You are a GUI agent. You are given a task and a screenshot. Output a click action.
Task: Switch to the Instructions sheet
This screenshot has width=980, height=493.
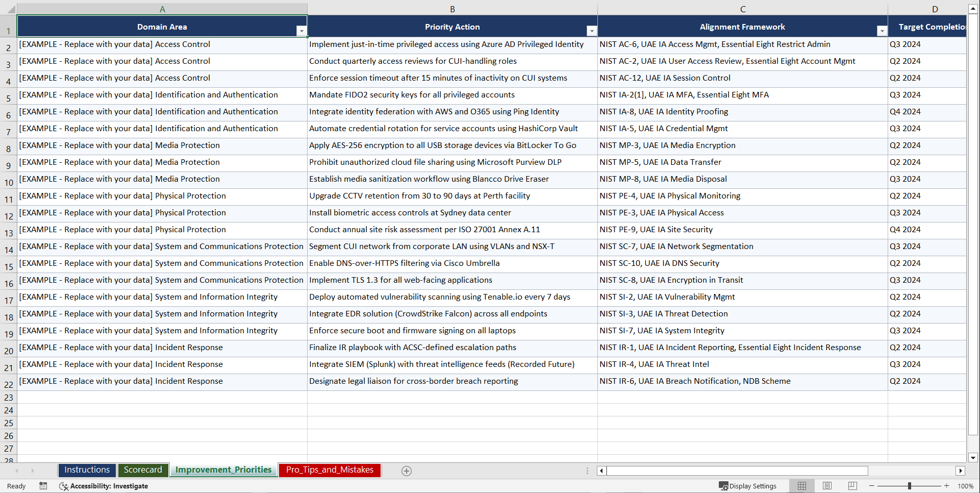click(x=87, y=470)
